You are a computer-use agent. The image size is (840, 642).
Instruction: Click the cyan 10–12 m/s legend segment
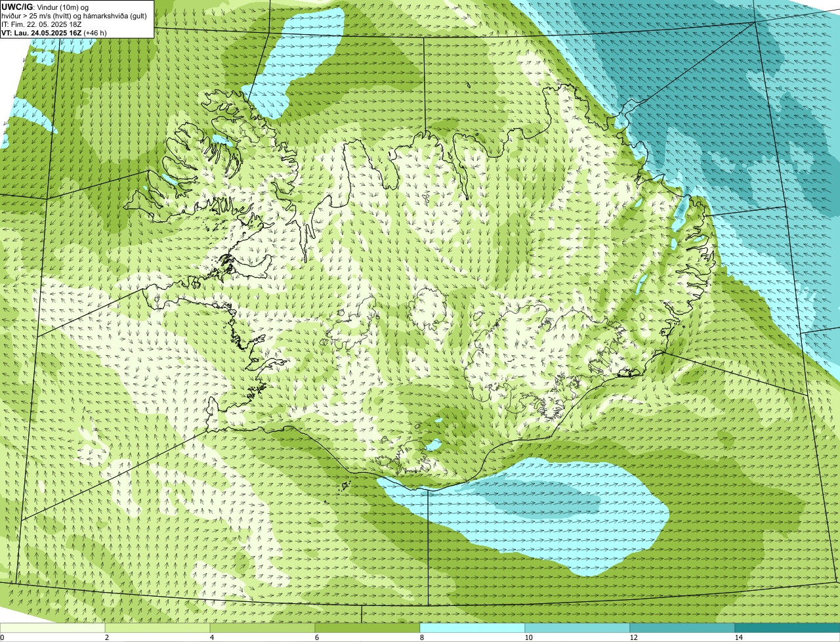577,628
